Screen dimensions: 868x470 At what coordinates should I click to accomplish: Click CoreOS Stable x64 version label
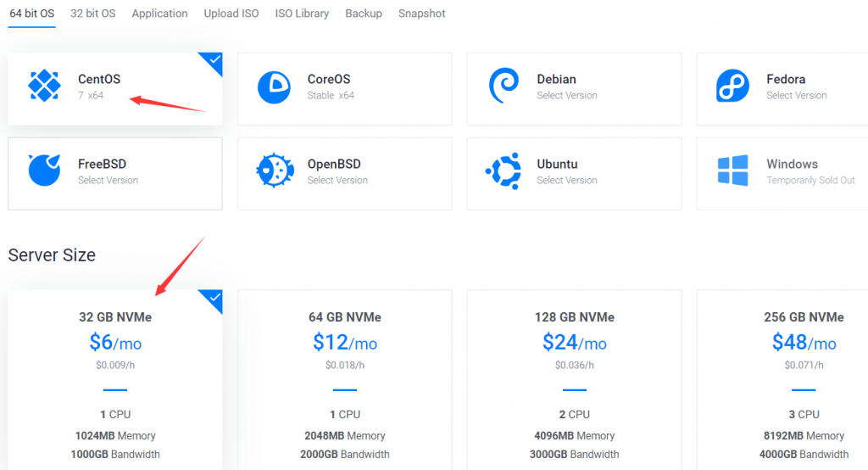click(331, 95)
